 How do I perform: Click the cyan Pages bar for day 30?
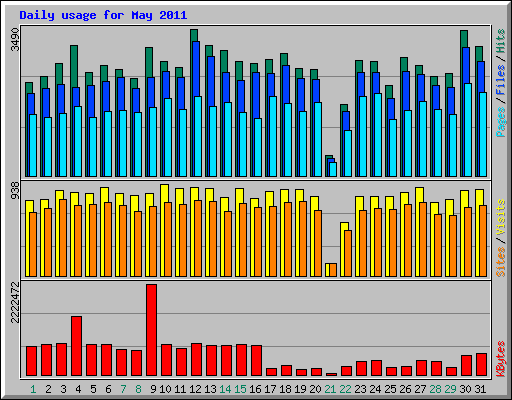(x=468, y=130)
